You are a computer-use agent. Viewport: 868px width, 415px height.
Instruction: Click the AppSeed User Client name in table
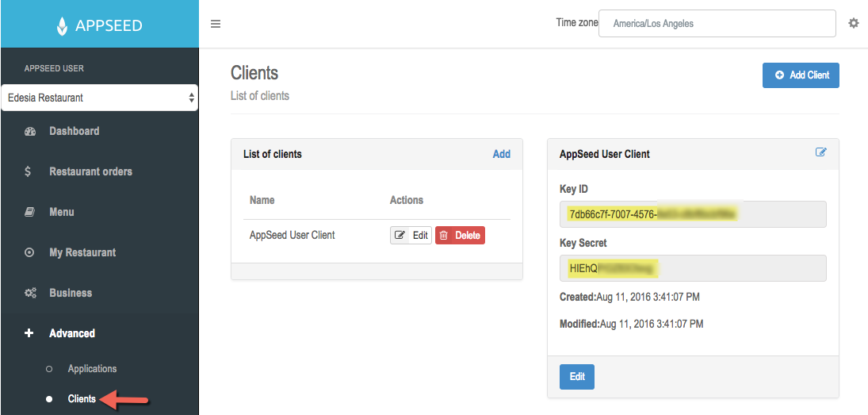point(293,235)
